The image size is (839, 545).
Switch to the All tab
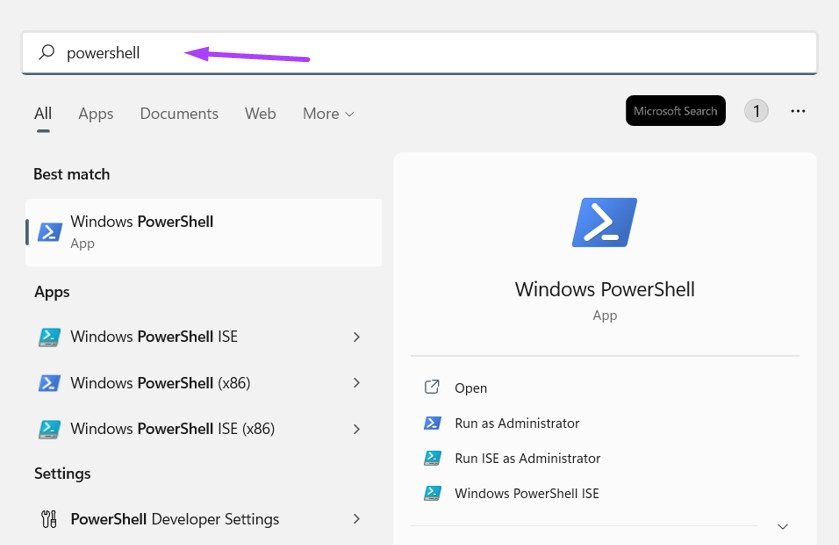[x=43, y=113]
